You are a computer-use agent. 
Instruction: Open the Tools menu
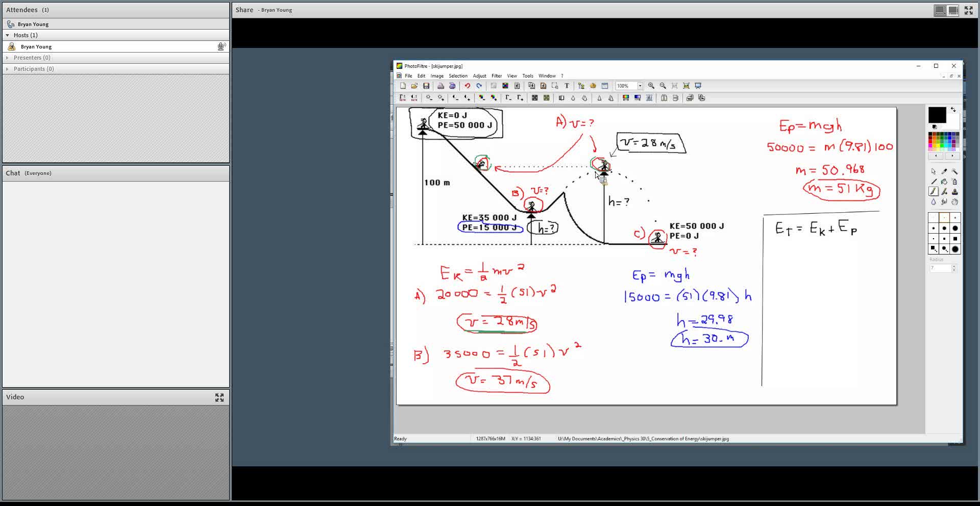point(528,76)
